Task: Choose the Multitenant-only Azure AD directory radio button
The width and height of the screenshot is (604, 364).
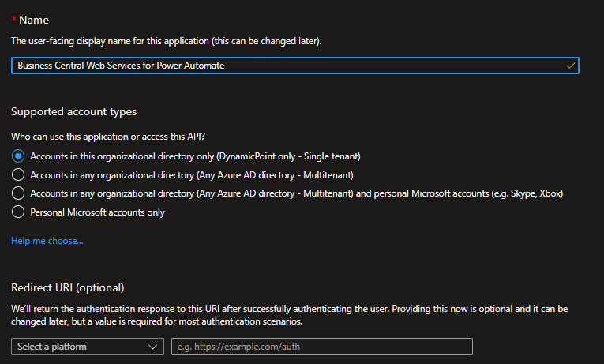Action: pos(18,174)
